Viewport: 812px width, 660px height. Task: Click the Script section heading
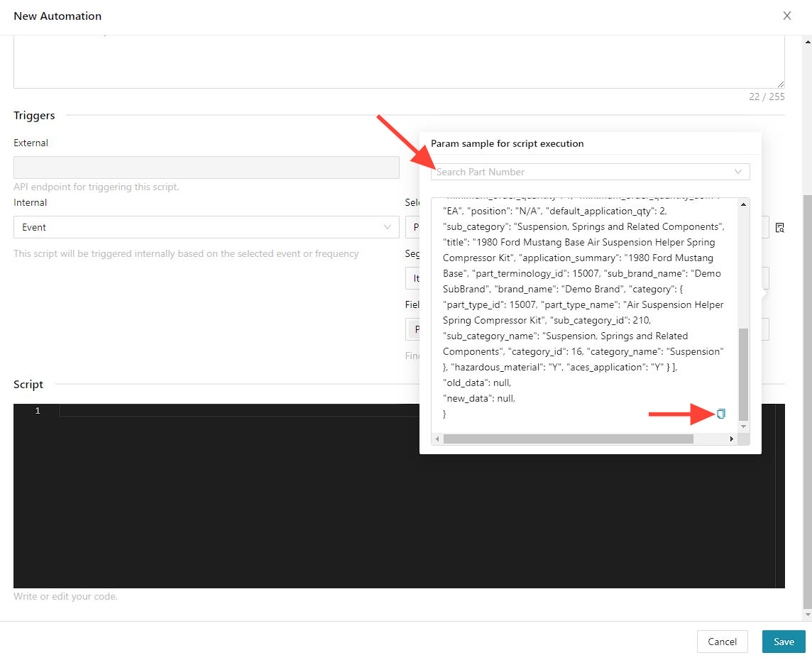[28, 385]
